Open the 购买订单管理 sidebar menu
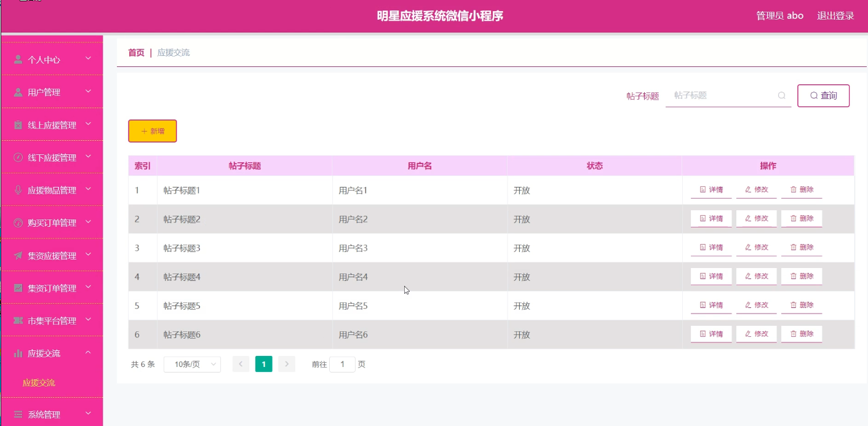This screenshot has height=426, width=868. (52, 223)
